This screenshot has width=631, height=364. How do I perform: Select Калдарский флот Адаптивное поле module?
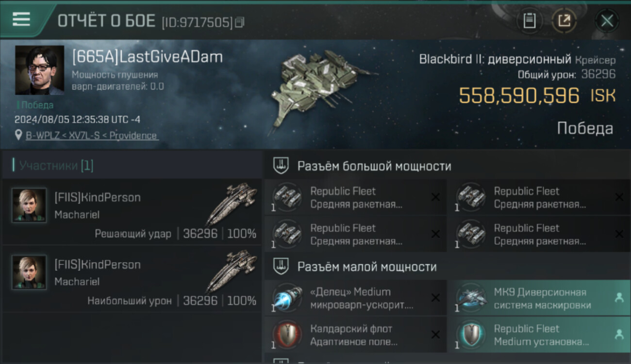[x=355, y=335]
